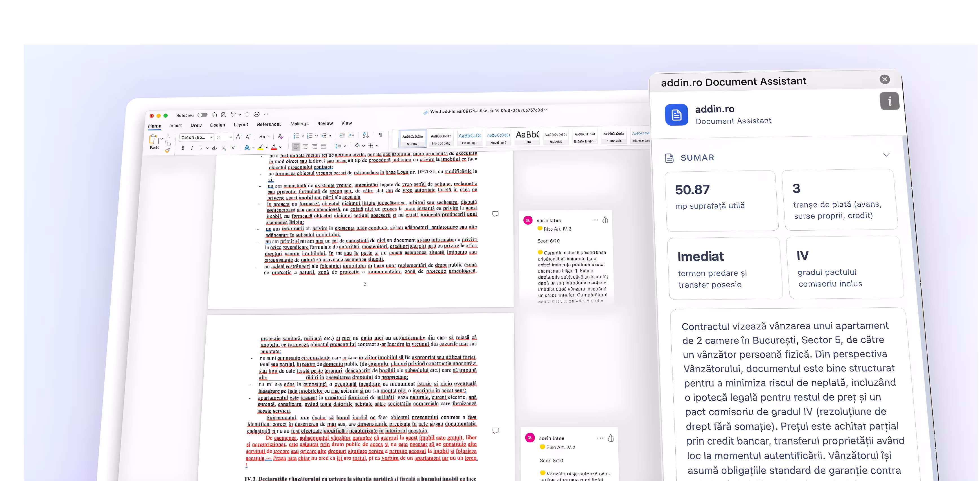Image resolution: width=980 pixels, height=481 pixels.
Task: Toggle Subscript formatting
Action: [x=224, y=148]
